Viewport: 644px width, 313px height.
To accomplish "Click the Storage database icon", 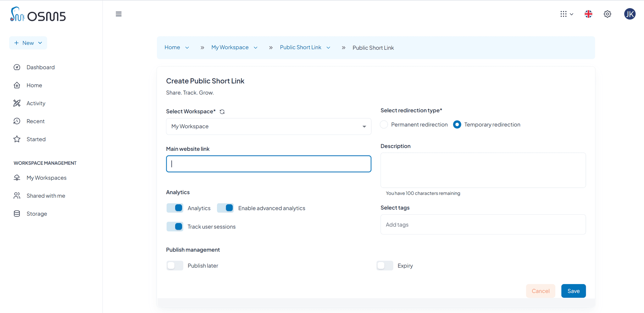I will 17,214.
